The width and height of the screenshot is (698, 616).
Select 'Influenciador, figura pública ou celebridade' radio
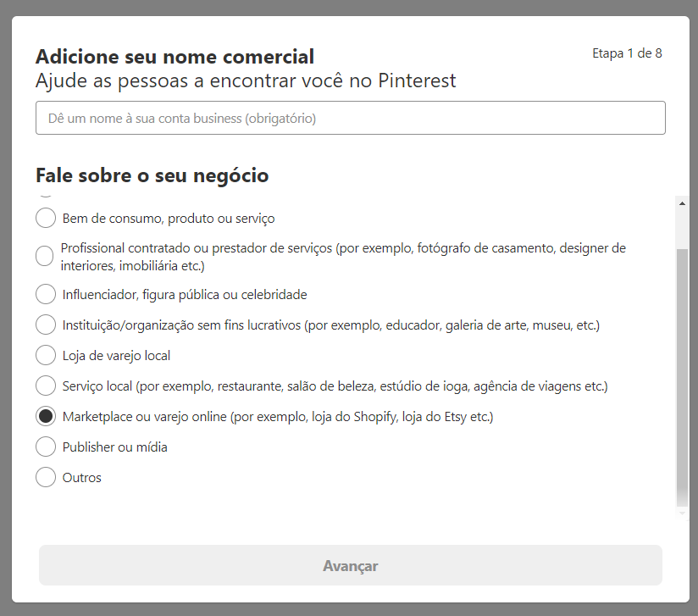tap(46, 294)
